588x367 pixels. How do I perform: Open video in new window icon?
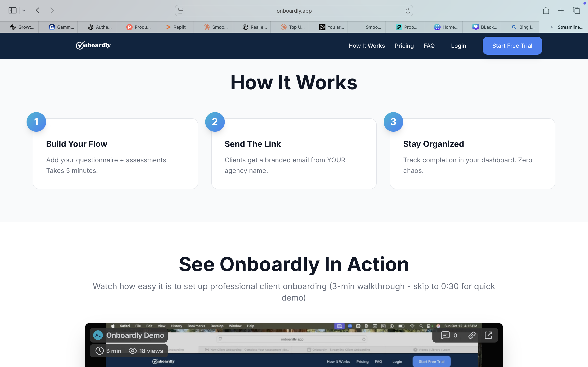pos(488,335)
